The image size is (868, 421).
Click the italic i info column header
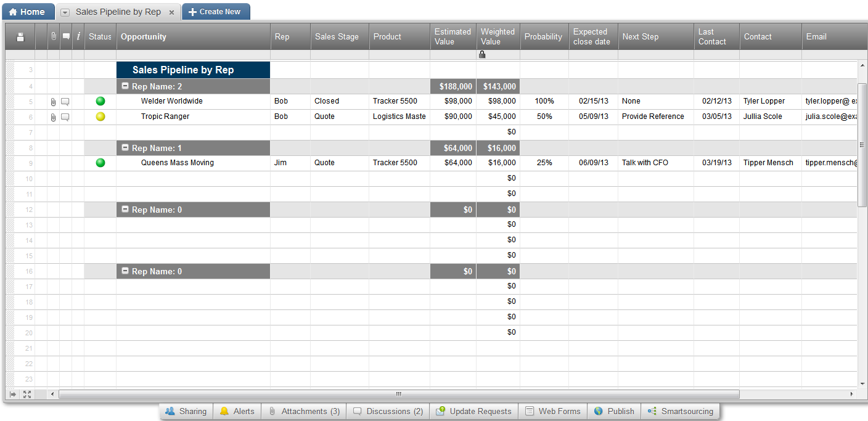(78, 36)
